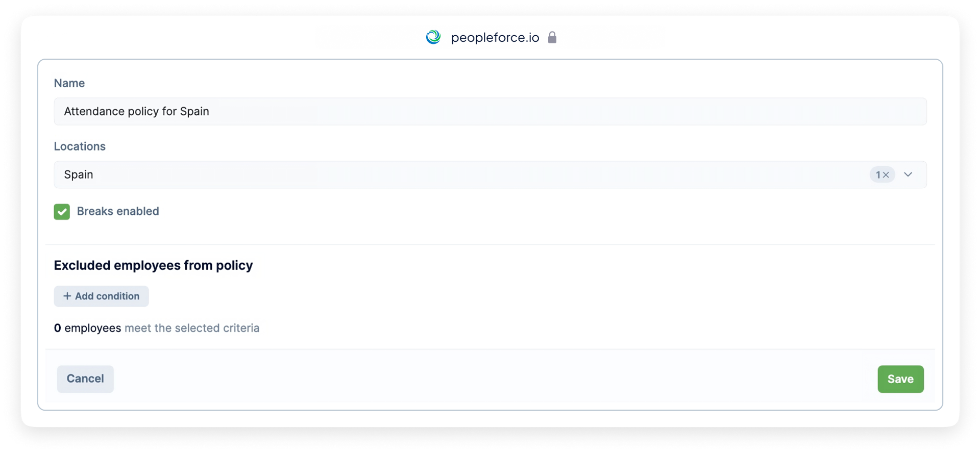Click the '0 employees' count text
The width and height of the screenshot is (980, 453).
click(87, 328)
